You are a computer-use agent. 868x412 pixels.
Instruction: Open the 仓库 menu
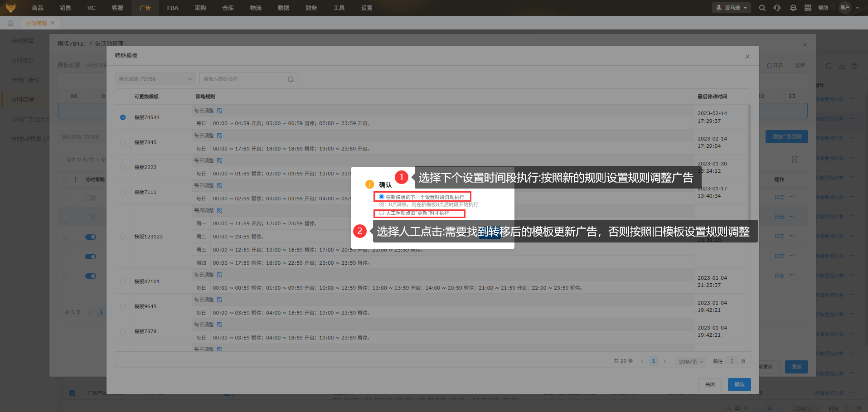tap(228, 8)
